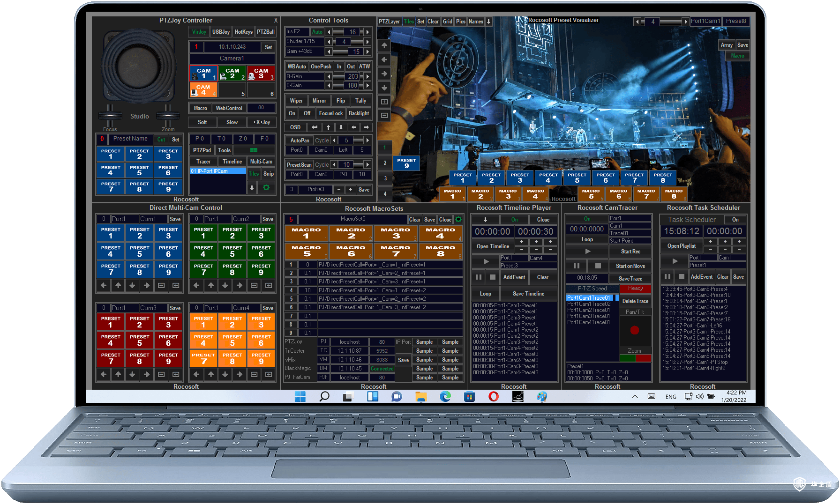Select CAM 2 in PTZJoy Controller

pos(232,74)
